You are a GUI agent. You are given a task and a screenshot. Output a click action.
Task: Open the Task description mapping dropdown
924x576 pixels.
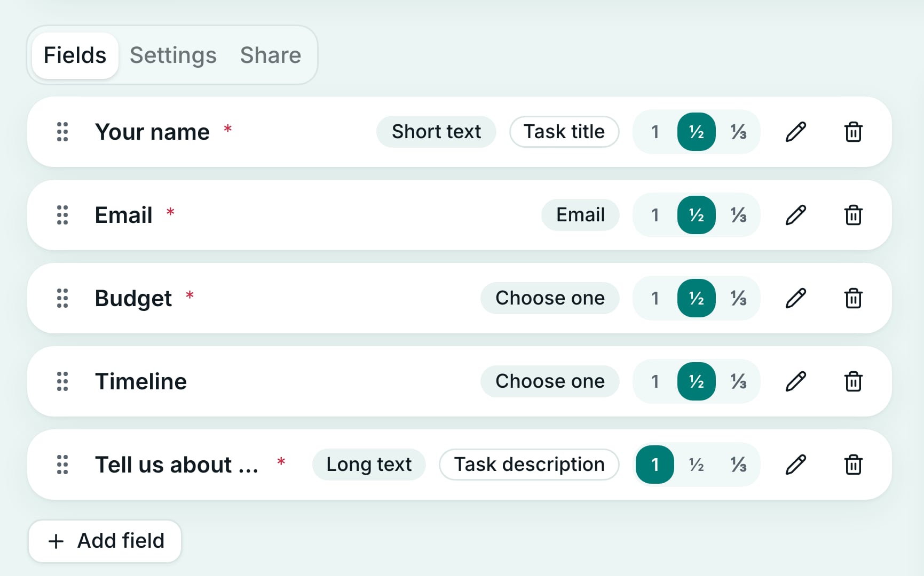click(x=529, y=465)
